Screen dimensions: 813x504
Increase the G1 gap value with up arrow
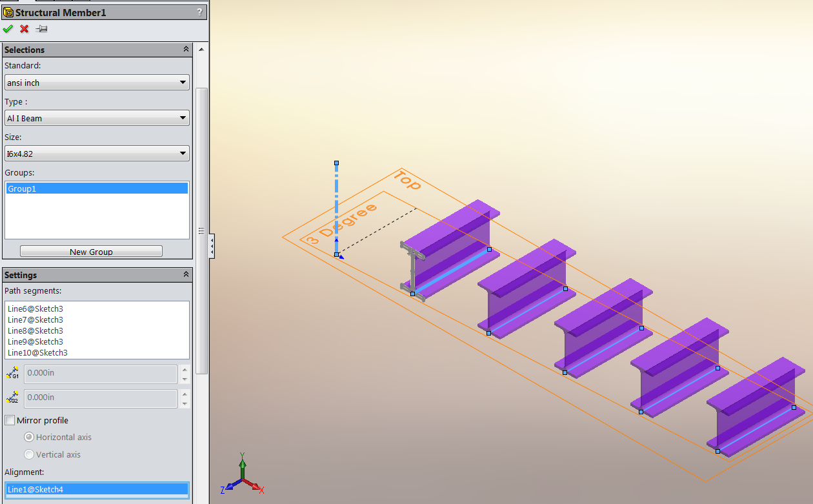185,370
